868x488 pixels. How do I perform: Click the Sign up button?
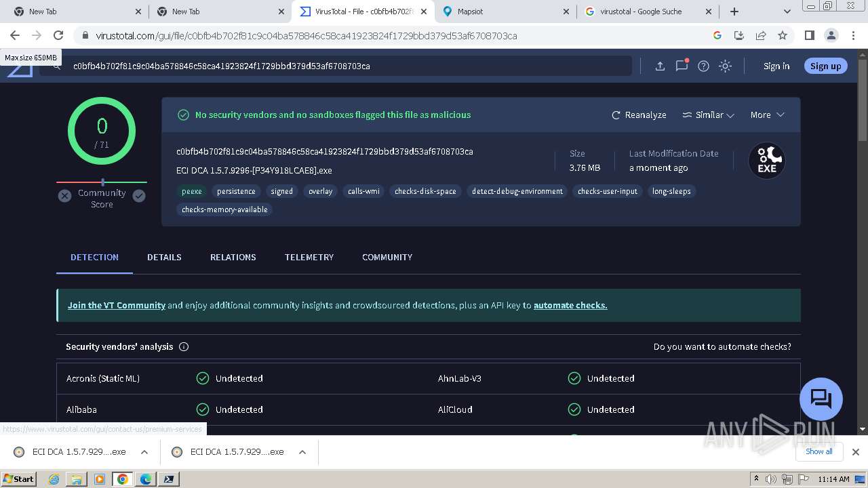pos(825,66)
